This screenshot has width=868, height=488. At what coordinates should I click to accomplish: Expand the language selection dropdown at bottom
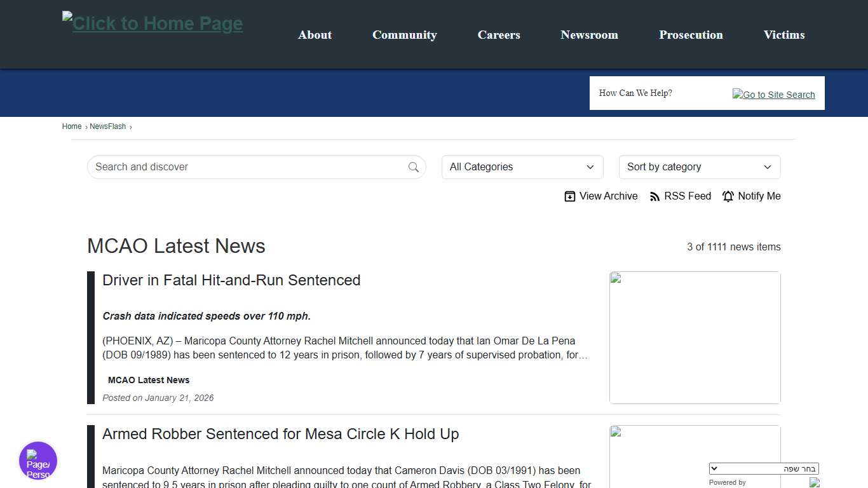pos(764,468)
